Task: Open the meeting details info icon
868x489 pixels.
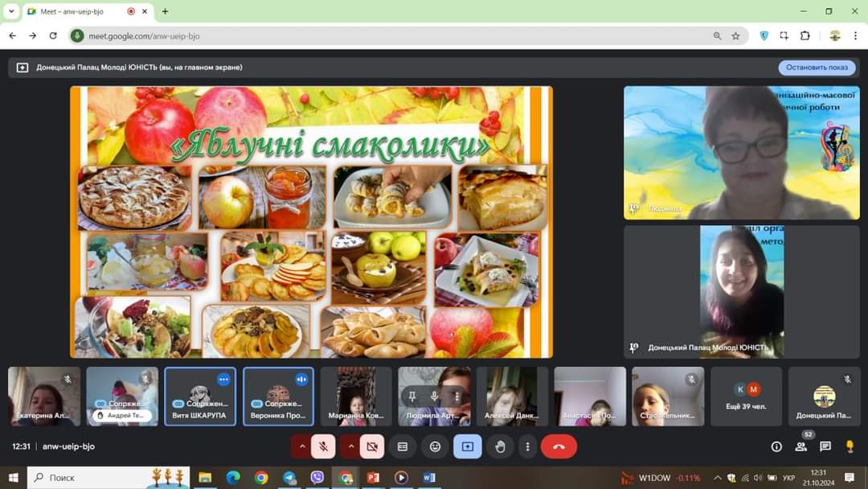Action: 776,446
